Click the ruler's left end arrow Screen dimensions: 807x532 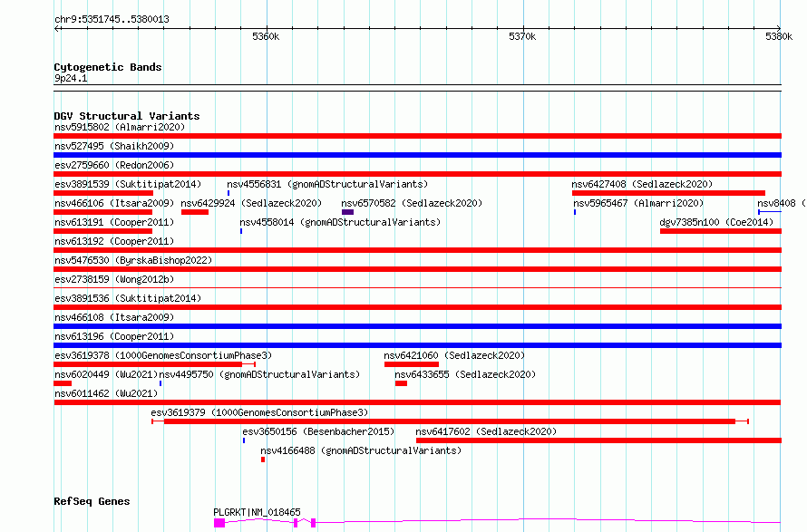[x=56, y=29]
